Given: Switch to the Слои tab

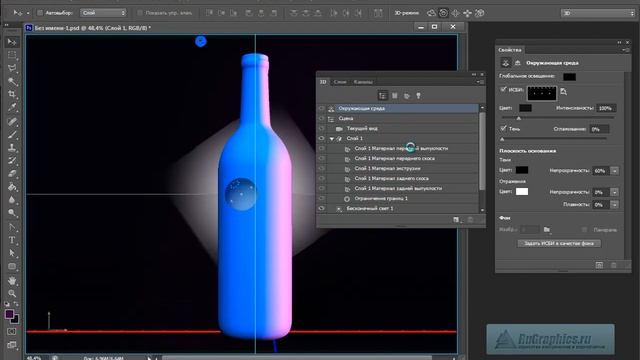Looking at the screenshot, I should (x=340, y=82).
